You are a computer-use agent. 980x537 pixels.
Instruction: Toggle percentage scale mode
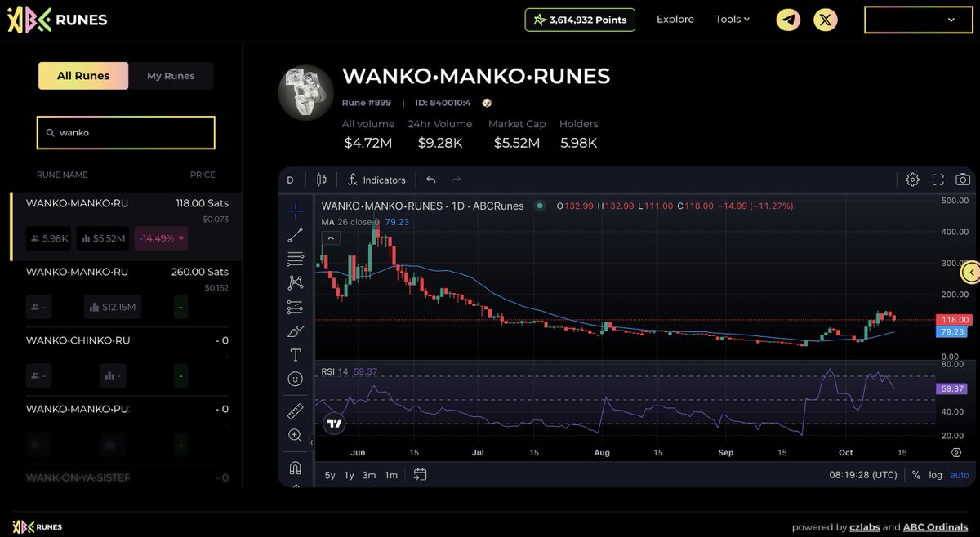916,475
